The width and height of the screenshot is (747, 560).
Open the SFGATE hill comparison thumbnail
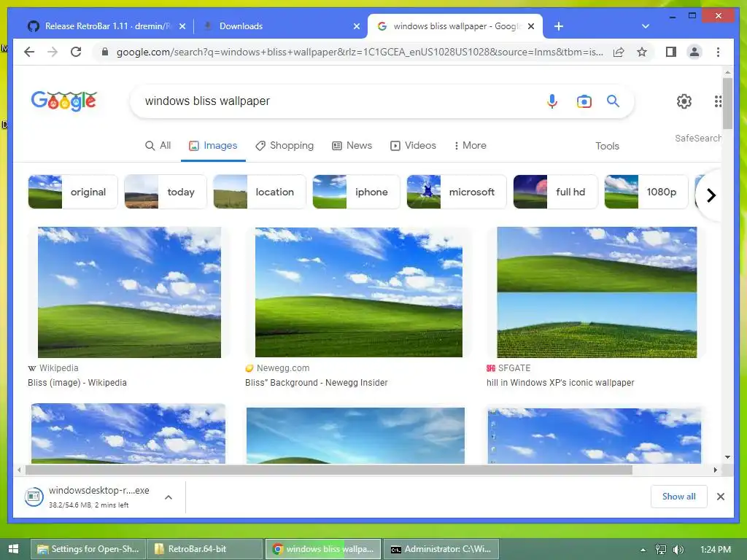[597, 292]
